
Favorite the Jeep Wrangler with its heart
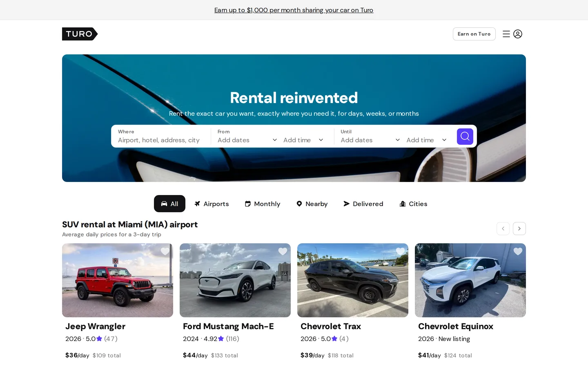[x=165, y=251]
